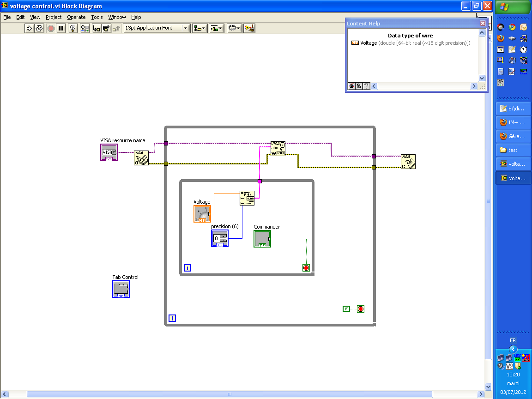The image size is (532, 399).
Task: Switch to IM+ Firefox taskbar window
Action: coord(513,122)
